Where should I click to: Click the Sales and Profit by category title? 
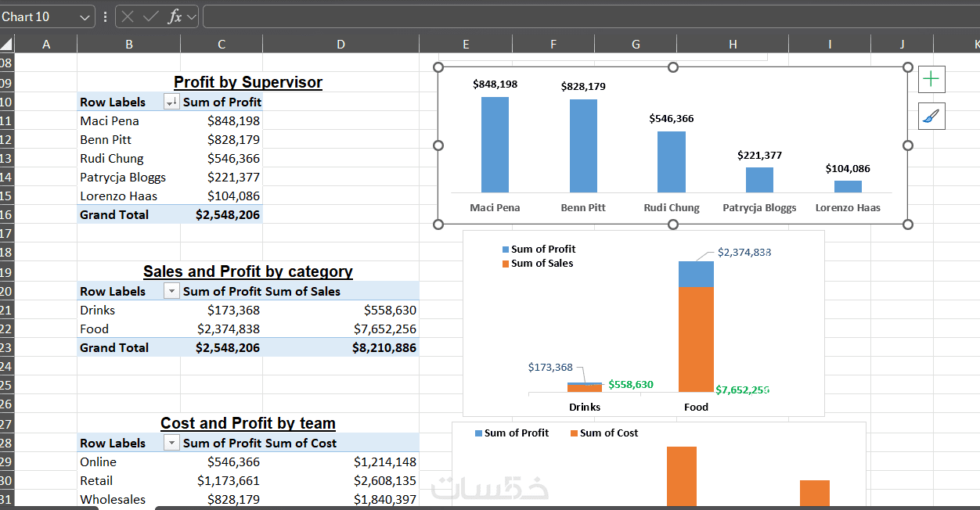click(x=248, y=271)
